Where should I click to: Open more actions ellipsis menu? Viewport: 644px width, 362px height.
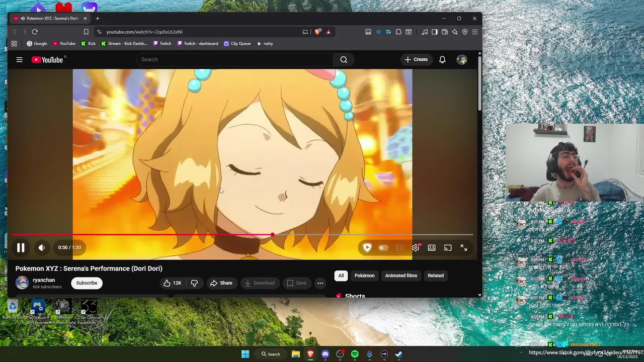click(320, 283)
